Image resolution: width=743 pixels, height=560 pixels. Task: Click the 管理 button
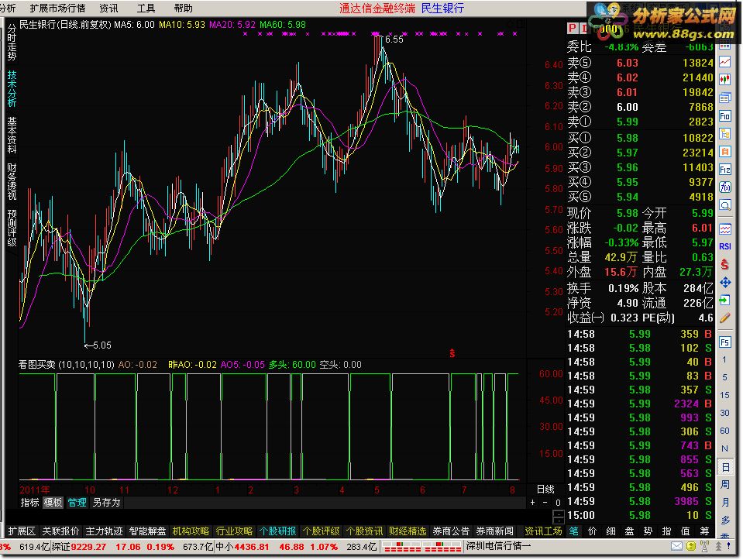point(77,503)
